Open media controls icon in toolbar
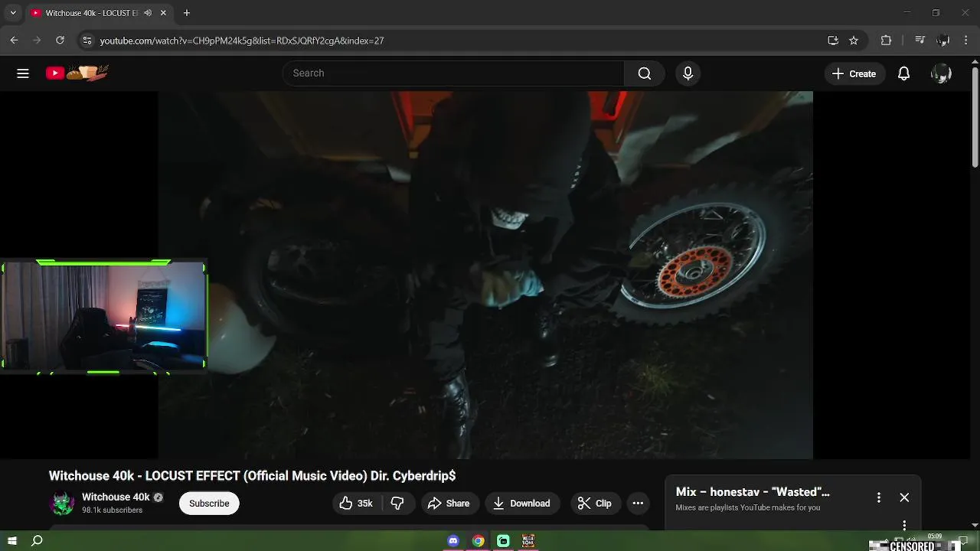Viewport: 980px width, 551px height. click(x=920, y=41)
